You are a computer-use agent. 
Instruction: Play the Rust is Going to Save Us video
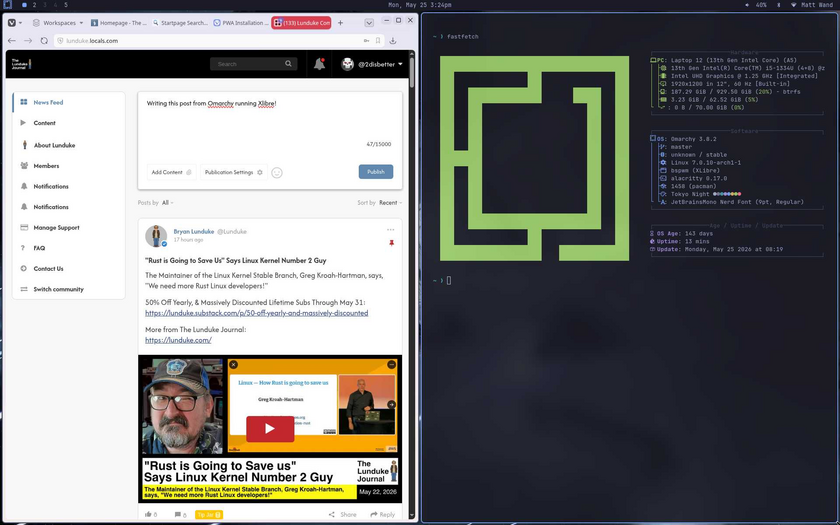pyautogui.click(x=270, y=429)
